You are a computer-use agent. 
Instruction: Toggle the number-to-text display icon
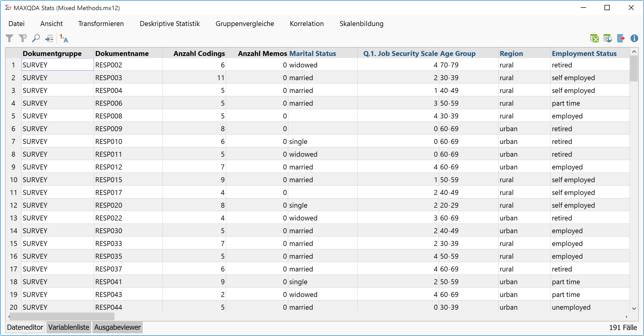click(x=64, y=39)
